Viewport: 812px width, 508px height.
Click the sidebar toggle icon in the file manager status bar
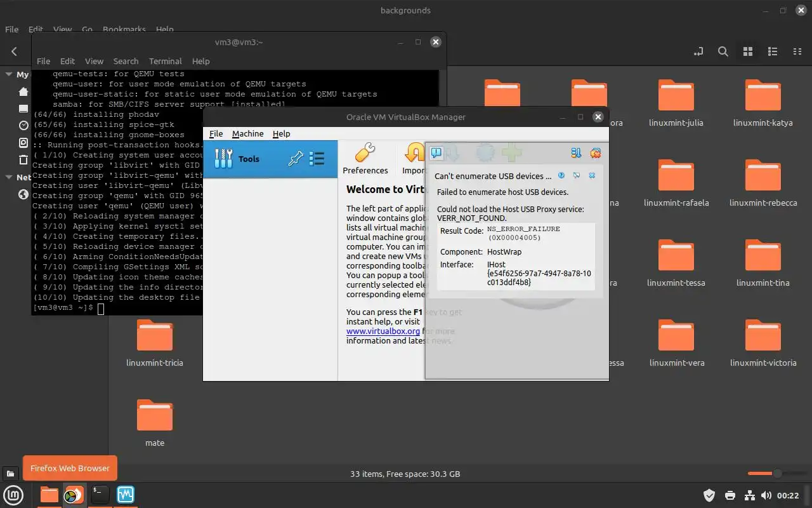click(x=10, y=474)
